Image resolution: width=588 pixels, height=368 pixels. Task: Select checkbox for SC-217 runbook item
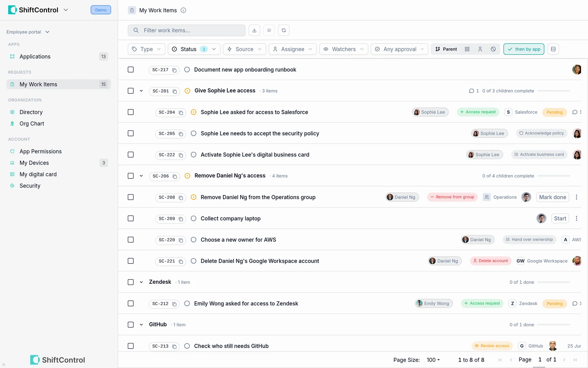[x=131, y=70]
